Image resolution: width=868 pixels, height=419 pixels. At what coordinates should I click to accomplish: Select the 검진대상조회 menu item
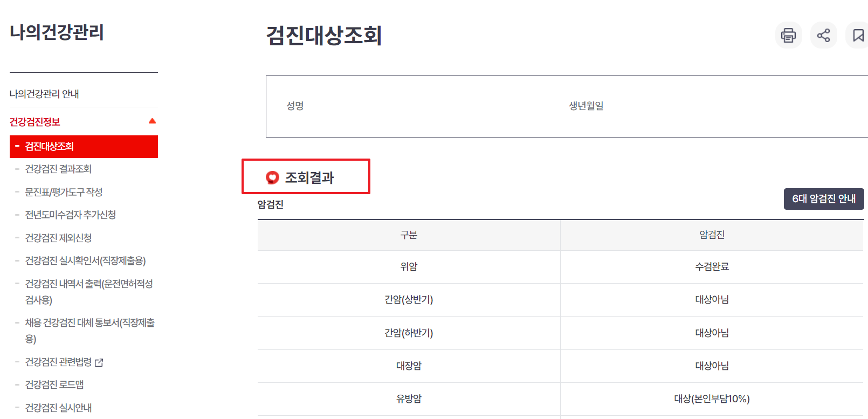(57, 146)
